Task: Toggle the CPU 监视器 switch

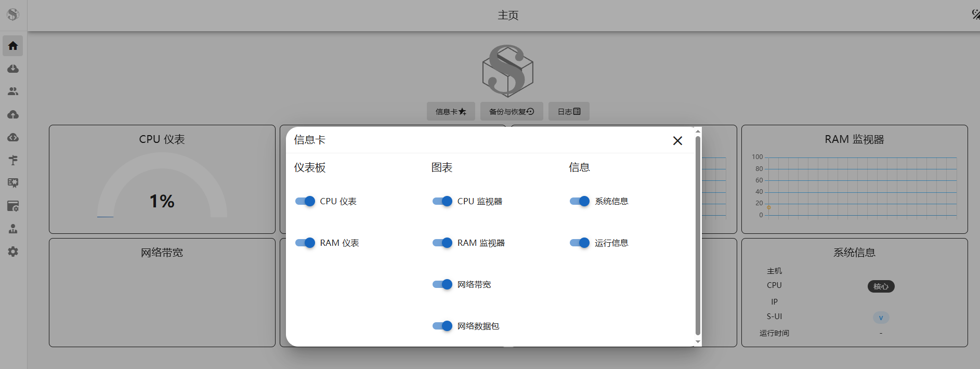Action: pos(442,201)
